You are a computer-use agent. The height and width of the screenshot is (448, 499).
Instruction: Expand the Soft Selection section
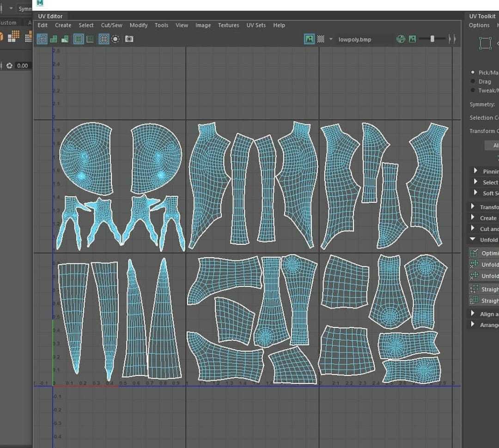tap(475, 193)
